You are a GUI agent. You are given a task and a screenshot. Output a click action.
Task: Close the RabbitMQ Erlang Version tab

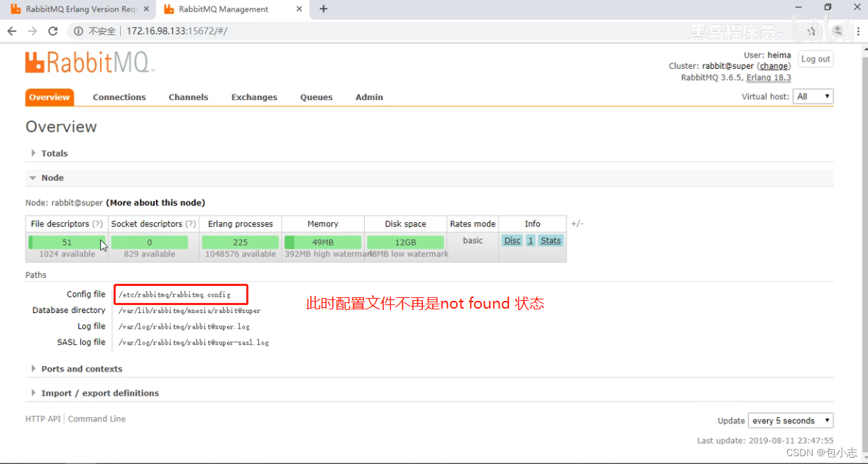click(145, 9)
